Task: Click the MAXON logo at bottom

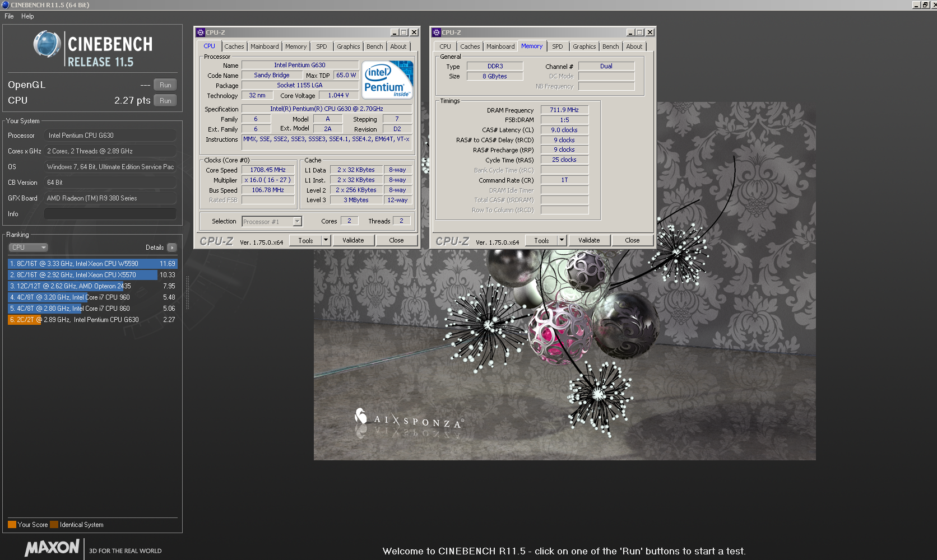Action: [x=52, y=548]
